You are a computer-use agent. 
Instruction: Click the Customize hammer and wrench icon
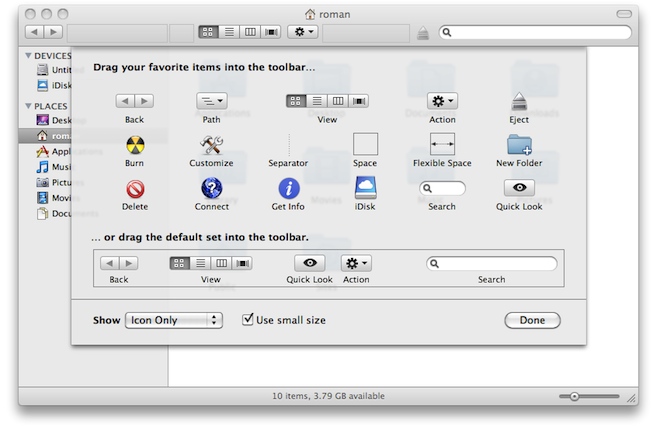point(211,145)
